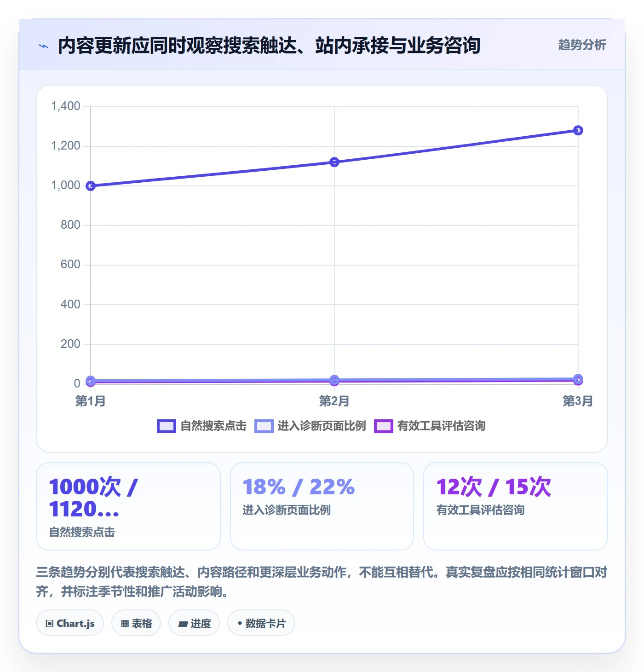
Task: Click the 表格 tag
Action: click(x=136, y=623)
